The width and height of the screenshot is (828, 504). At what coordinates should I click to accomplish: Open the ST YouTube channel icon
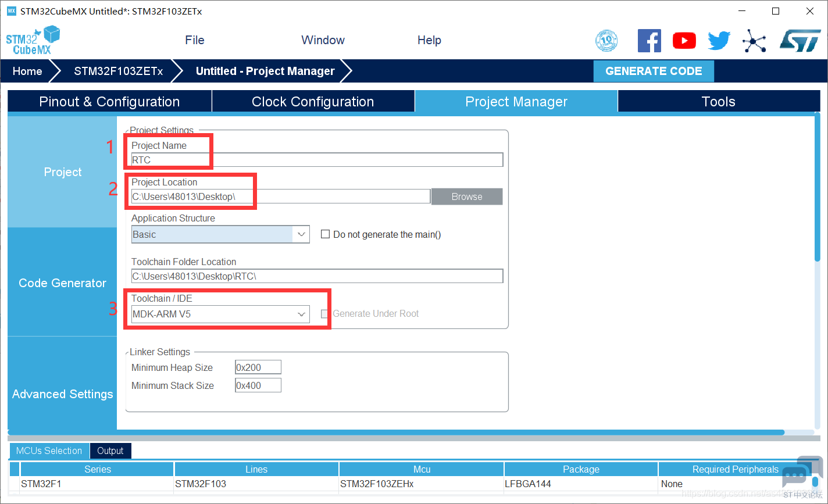pos(684,41)
